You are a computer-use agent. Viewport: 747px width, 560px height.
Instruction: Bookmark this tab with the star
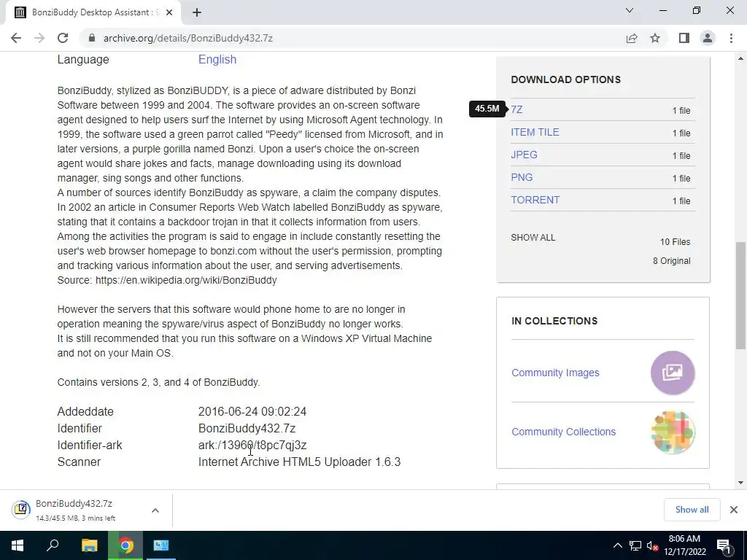click(655, 38)
